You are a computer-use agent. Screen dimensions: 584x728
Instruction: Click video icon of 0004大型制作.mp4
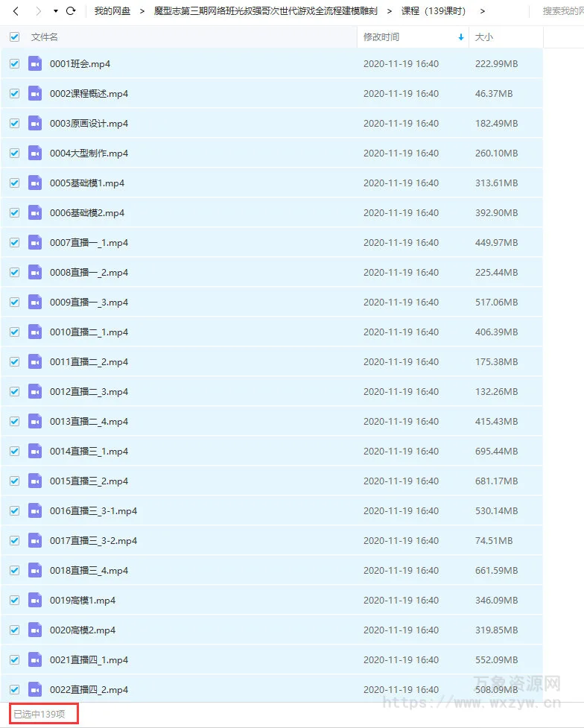35,153
